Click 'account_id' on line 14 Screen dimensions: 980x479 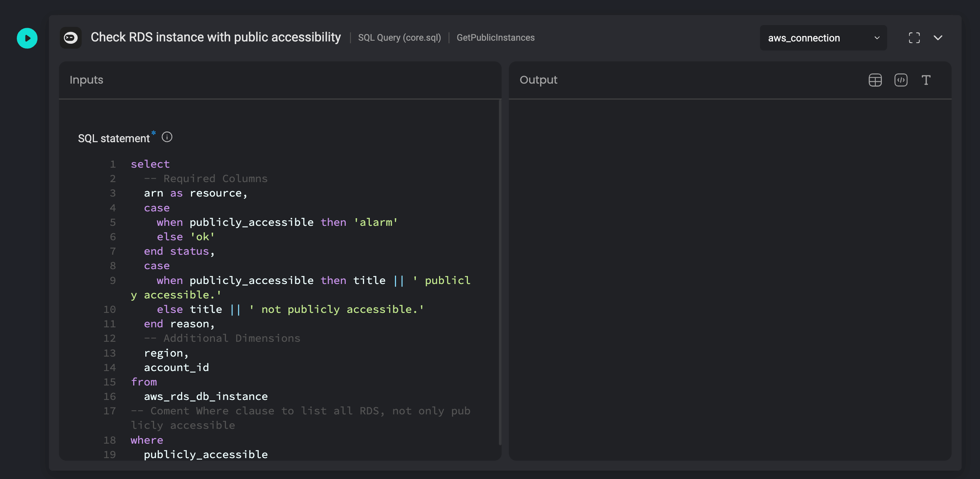click(177, 368)
